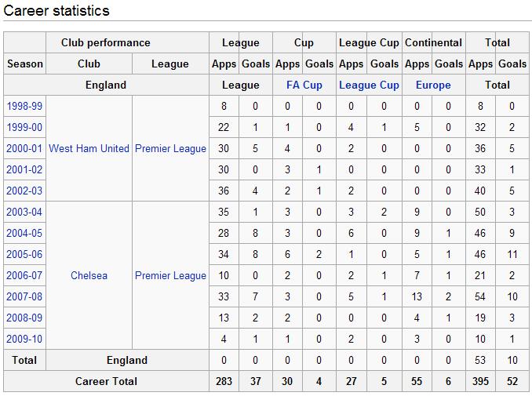Open the West Ham United club link
Image resolution: width=532 pixels, height=396 pixels.
pos(89,148)
